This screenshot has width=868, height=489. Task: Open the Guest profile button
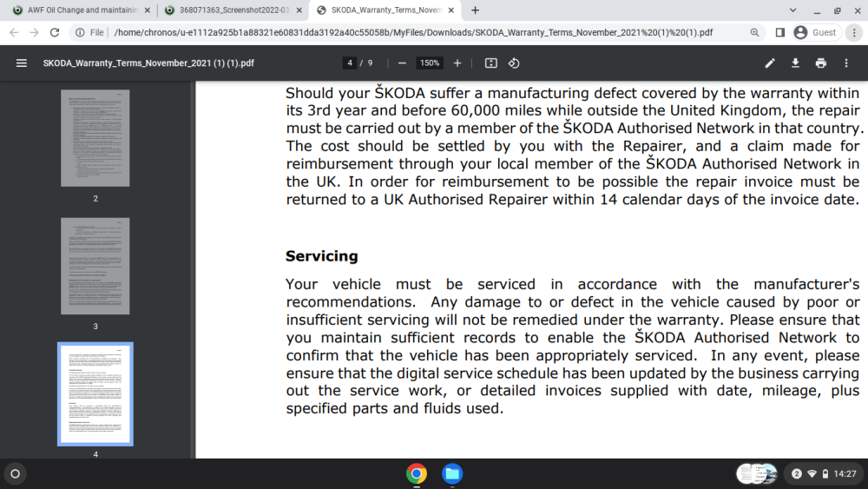click(816, 33)
